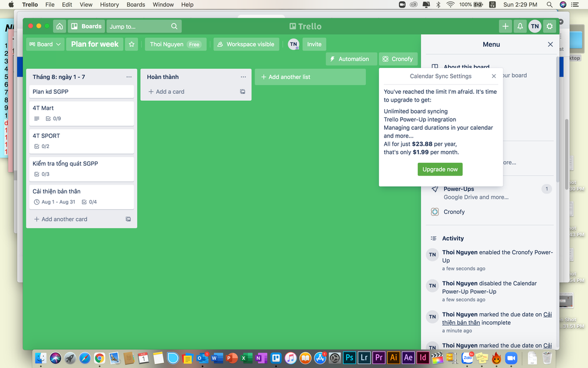Create from template icon beside Add another card
Viewport: 588px width, 368px height.
pos(128,219)
